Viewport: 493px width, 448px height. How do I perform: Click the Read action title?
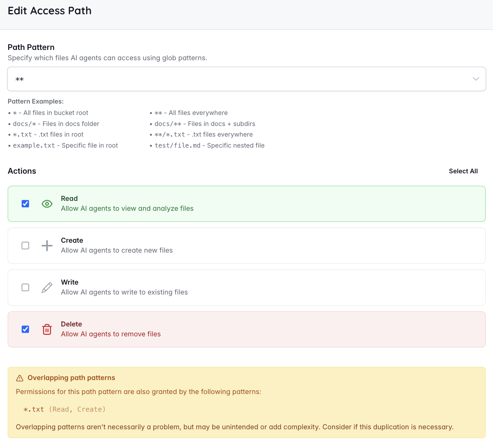[69, 199]
